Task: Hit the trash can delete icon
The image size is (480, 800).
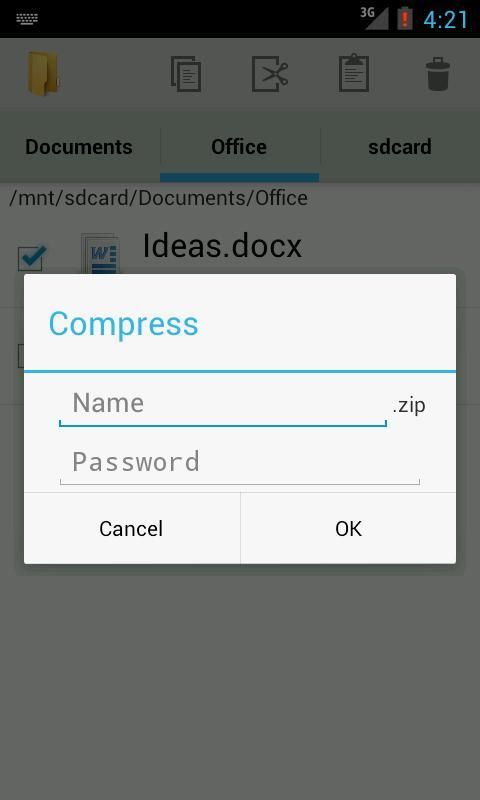Action: [x=438, y=74]
